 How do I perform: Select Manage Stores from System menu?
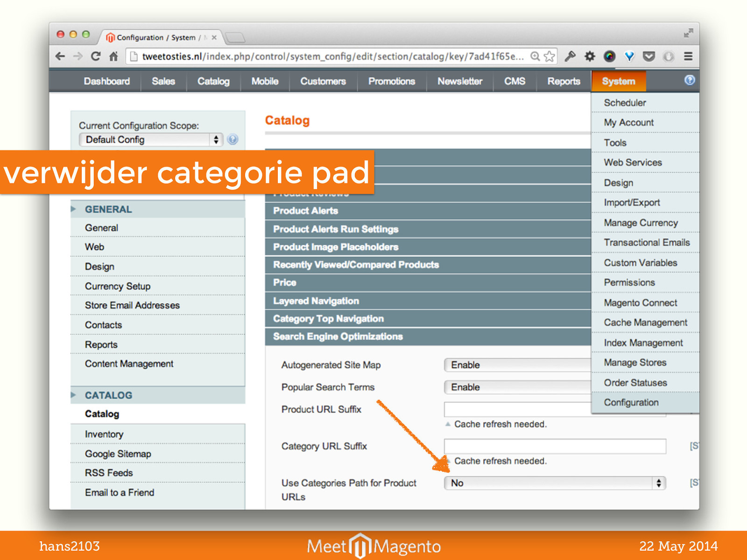pos(645,363)
